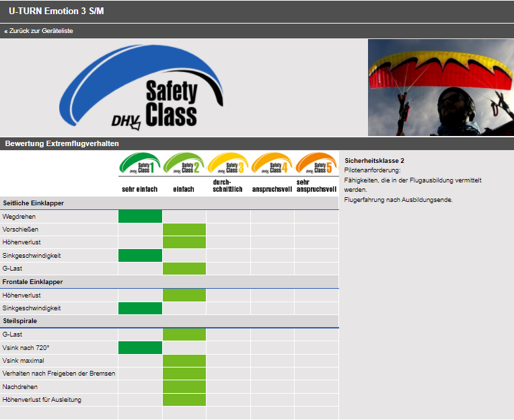Click the 'Vsink nach 720°' row label
Screen dimensions: 514x420
26,348
